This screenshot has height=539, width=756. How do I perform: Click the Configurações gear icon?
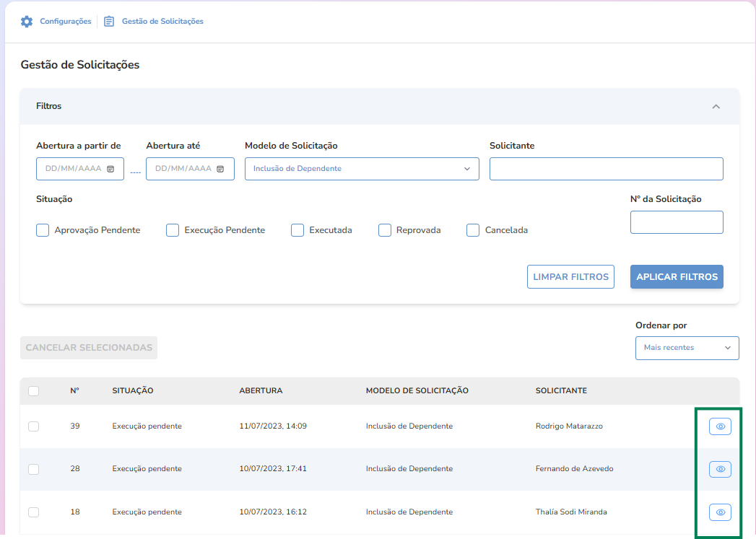click(27, 22)
